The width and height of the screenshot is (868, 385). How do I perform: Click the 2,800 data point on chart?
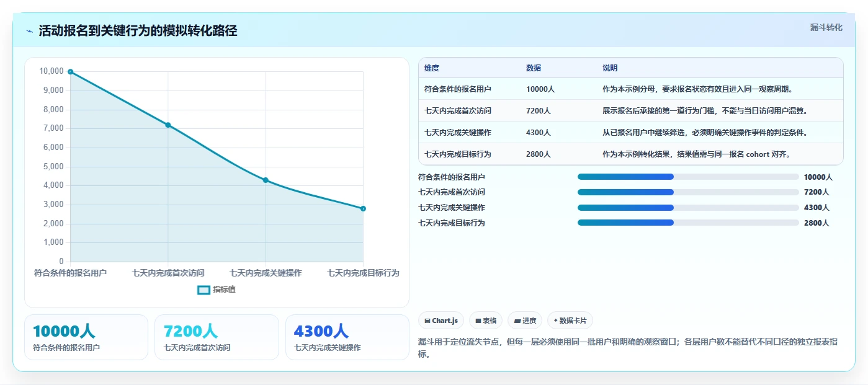(x=363, y=209)
